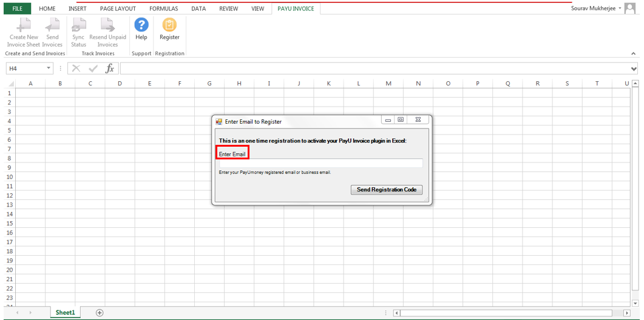This screenshot has height=320, width=644.
Task: Click the Name Box showing H4
Action: [x=25, y=68]
